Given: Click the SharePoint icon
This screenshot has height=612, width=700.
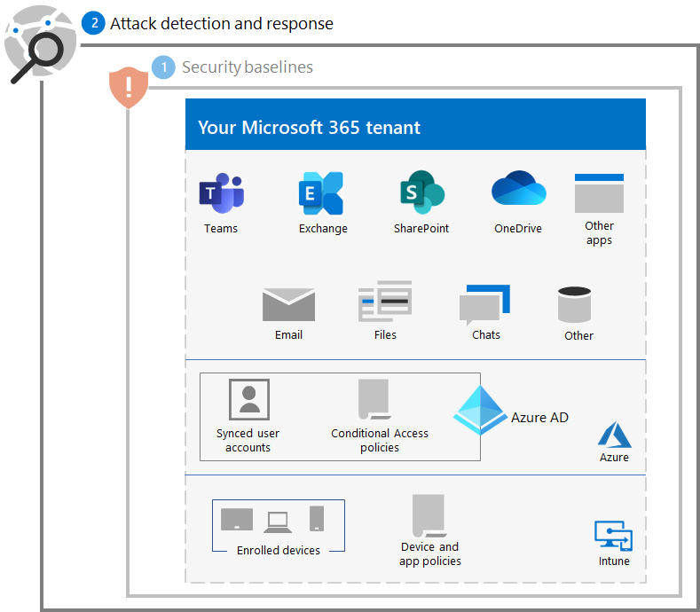Looking at the screenshot, I should point(421,193).
